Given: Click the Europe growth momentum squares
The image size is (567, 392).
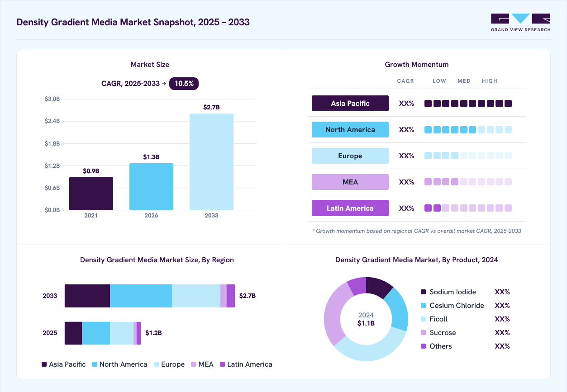Looking at the screenshot, I should pyautogui.click(x=468, y=156).
